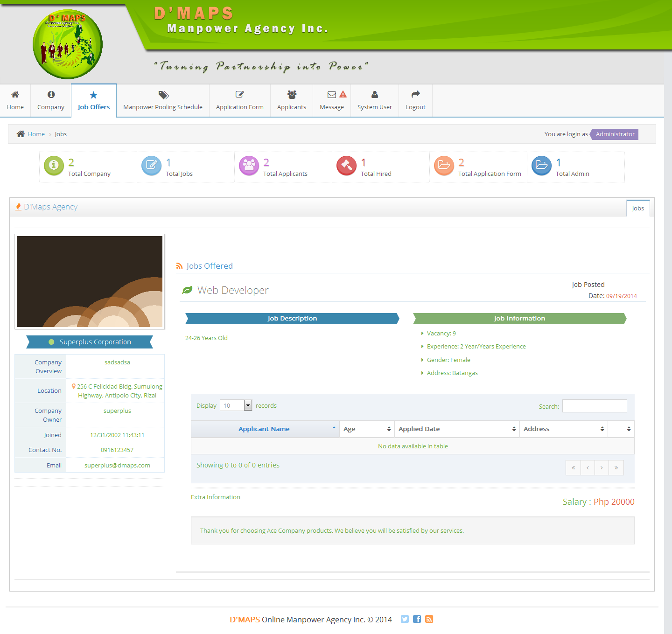Click the purple Total Applicants circle icon
This screenshot has height=634, width=672.
click(249, 166)
